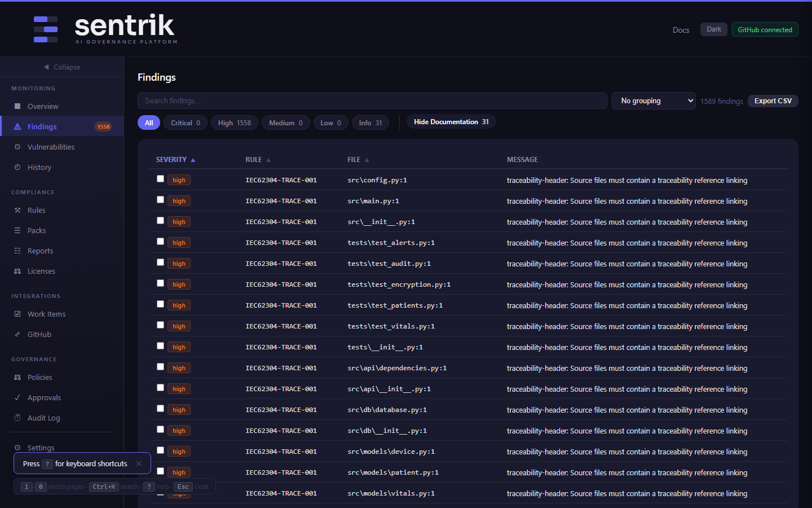Viewport: 812px width, 508px height.
Task: Open the Vulnerabilities page
Action: (x=62, y=147)
